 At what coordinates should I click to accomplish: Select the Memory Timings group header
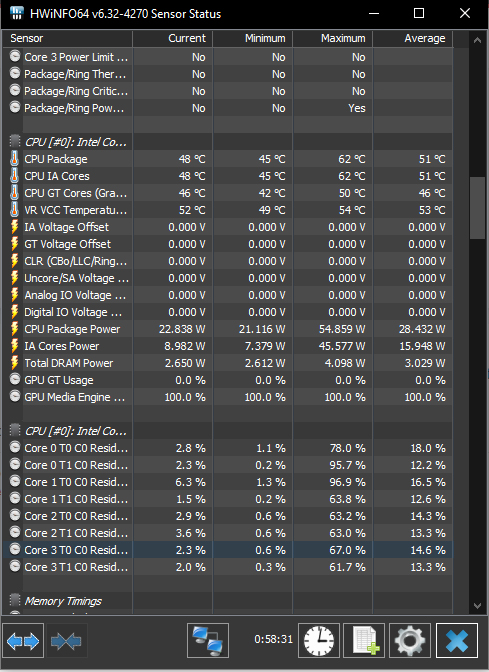(228, 601)
